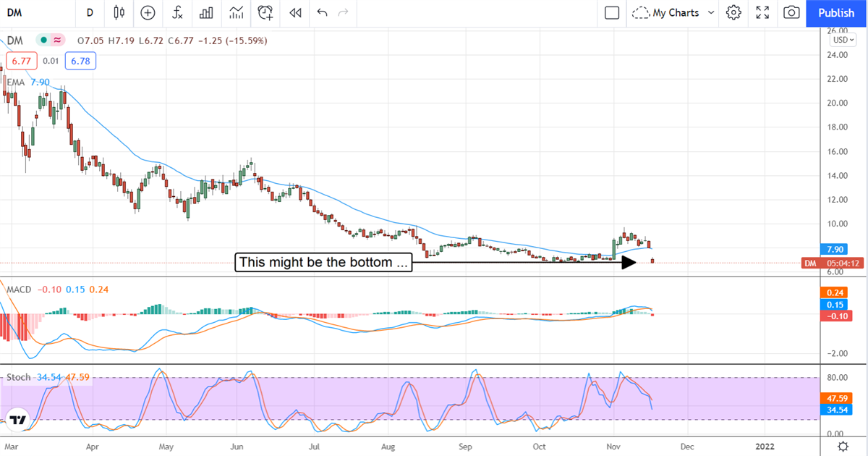This screenshot has height=456, width=868.
Task: Take a chart snapshot with camera icon
Action: (791, 12)
